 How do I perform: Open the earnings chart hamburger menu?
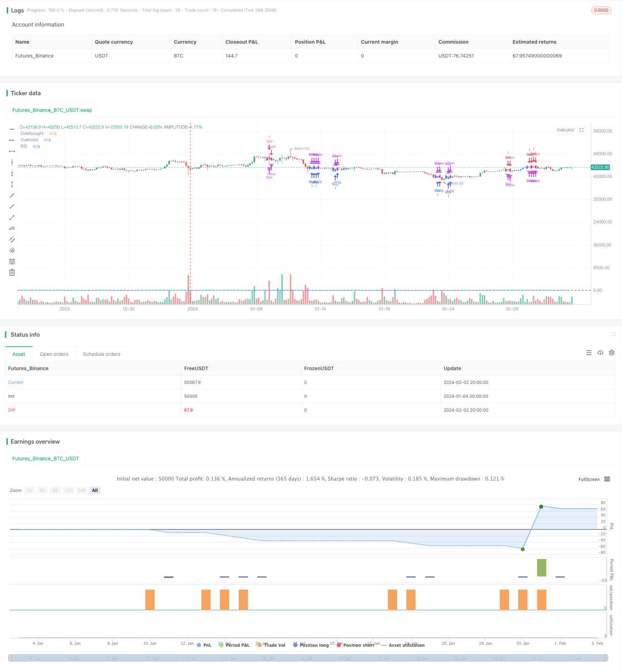[x=607, y=479]
